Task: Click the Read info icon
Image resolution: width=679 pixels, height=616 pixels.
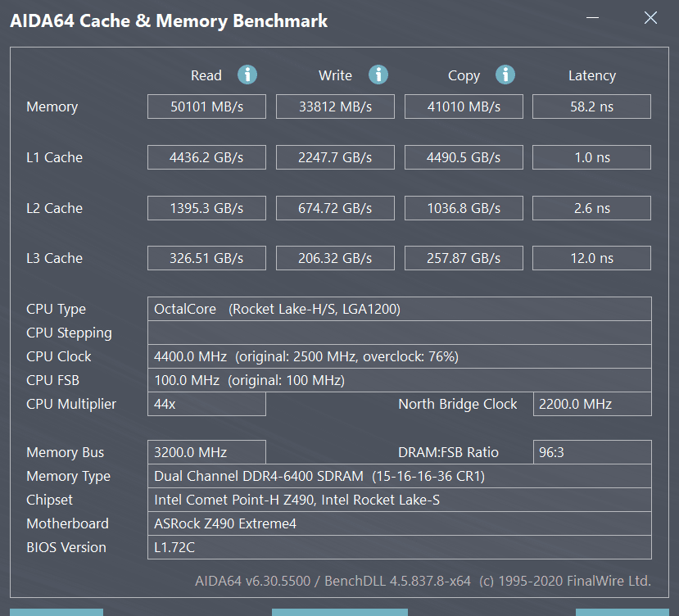Action: click(247, 75)
